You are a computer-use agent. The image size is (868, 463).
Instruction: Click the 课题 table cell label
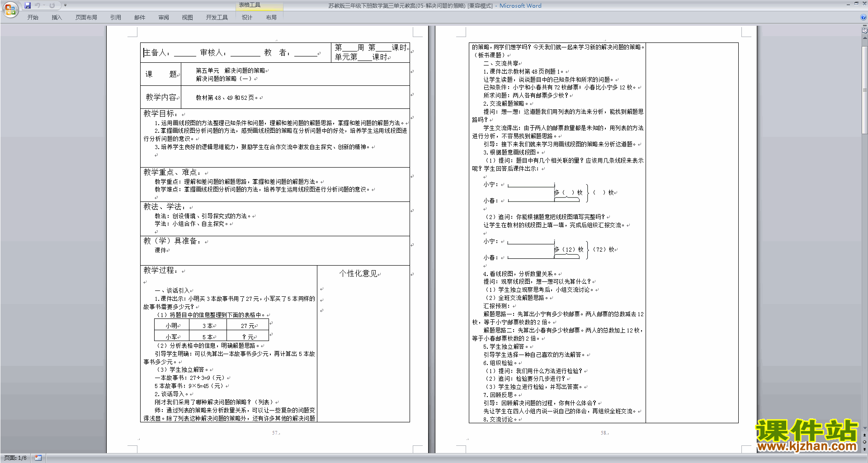pyautogui.click(x=161, y=74)
